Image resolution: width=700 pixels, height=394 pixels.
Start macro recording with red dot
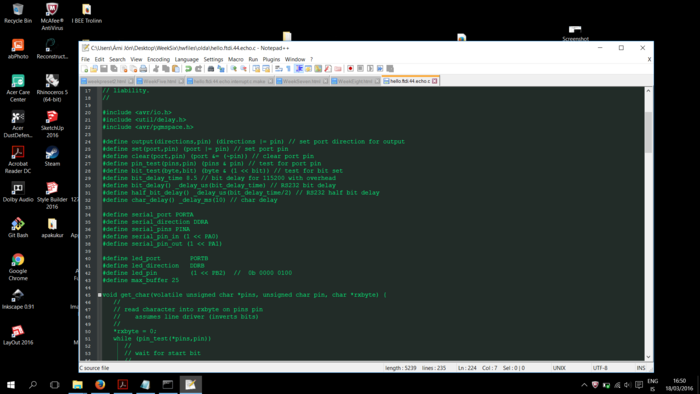[x=350, y=69]
